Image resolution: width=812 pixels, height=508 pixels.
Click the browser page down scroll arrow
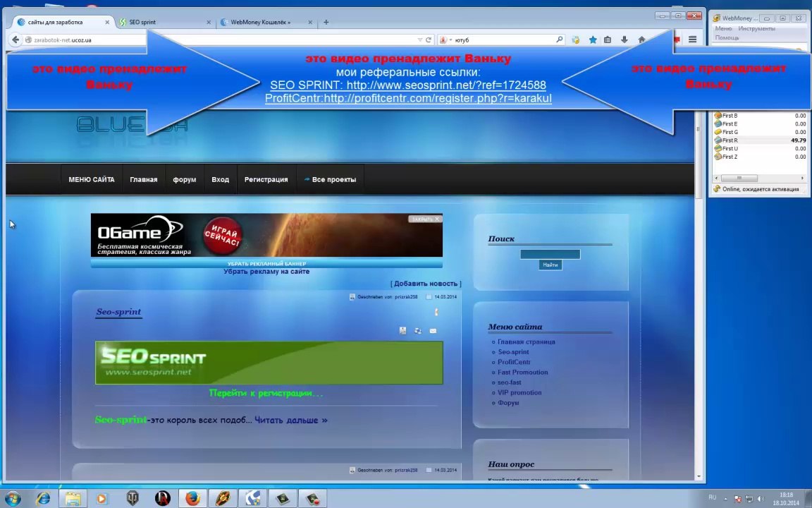tap(699, 476)
